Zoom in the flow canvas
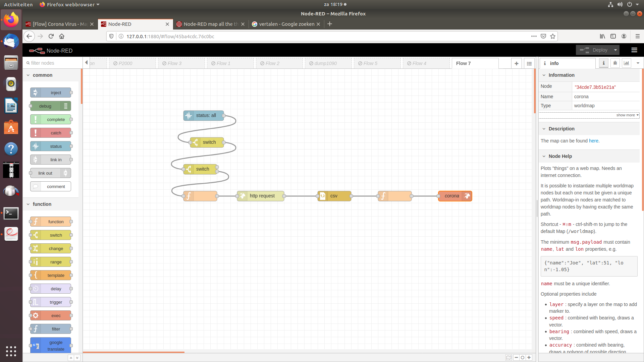This screenshot has height=362, width=644. (529, 357)
